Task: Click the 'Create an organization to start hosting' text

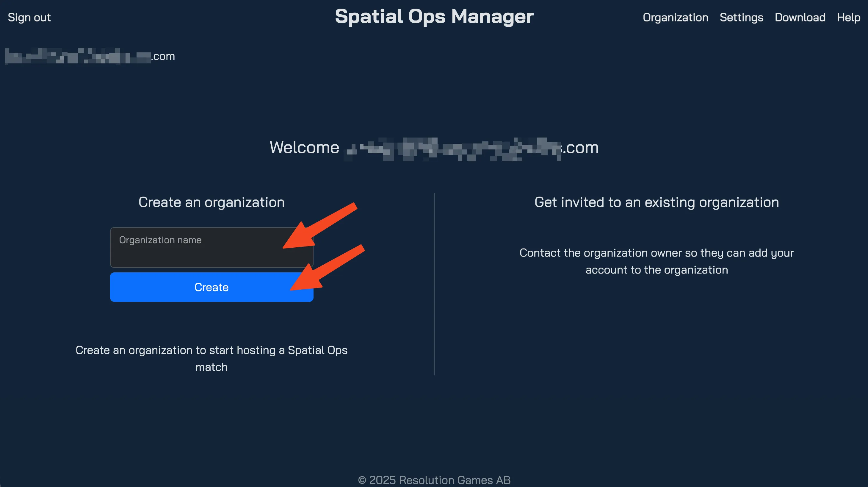Action: [x=211, y=358]
